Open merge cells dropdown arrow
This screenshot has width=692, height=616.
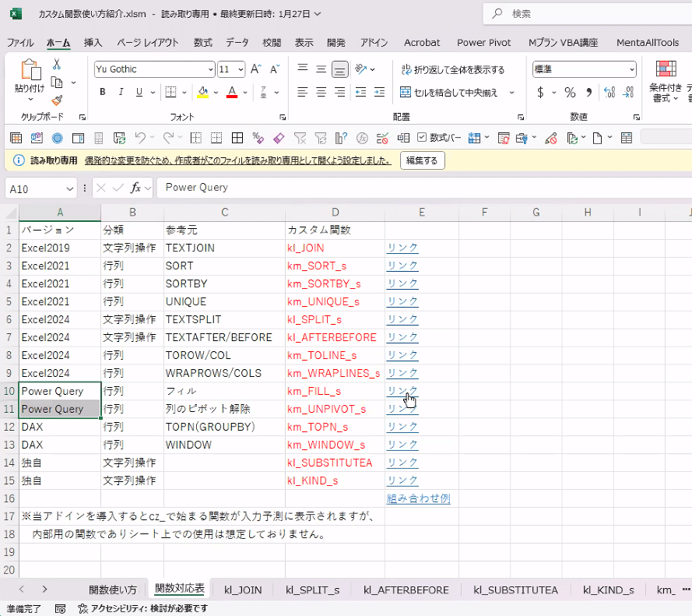coord(512,93)
